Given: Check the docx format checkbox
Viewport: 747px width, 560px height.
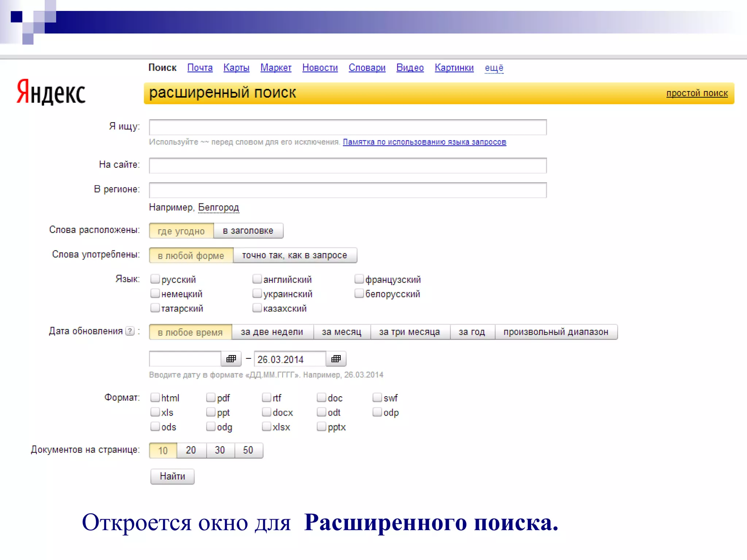Looking at the screenshot, I should point(267,412).
